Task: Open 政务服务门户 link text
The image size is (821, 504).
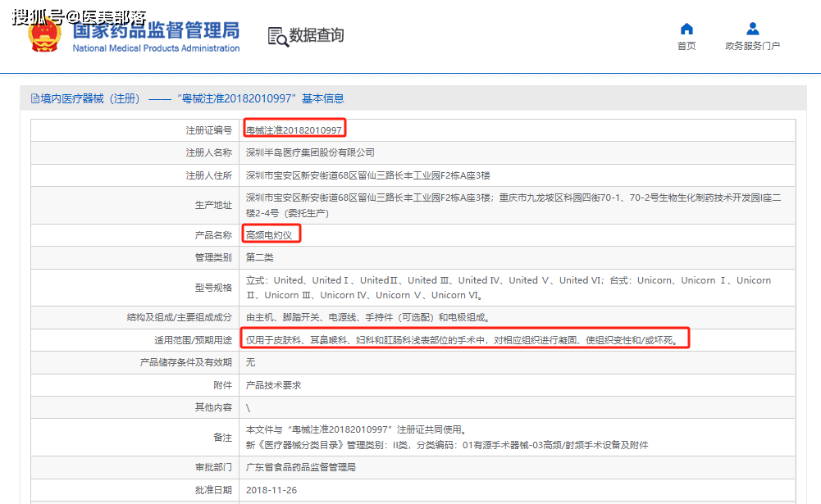Action: coord(752,46)
